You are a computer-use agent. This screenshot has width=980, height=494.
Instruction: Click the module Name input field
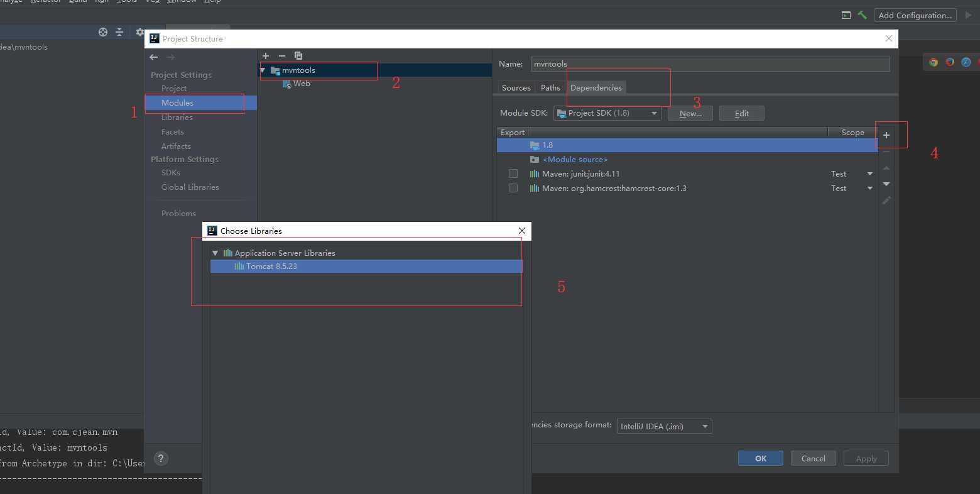pyautogui.click(x=710, y=64)
